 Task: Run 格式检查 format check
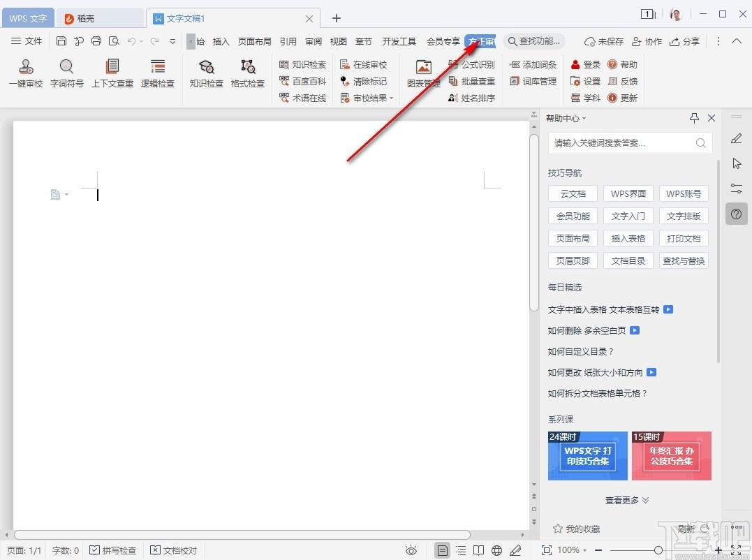[247, 73]
